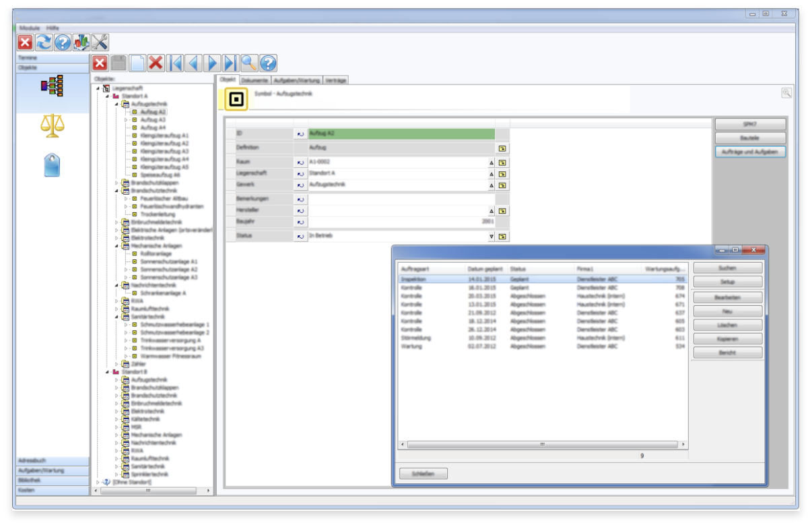Switch to the Dokumente tab
812x527 pixels.
[x=255, y=80]
